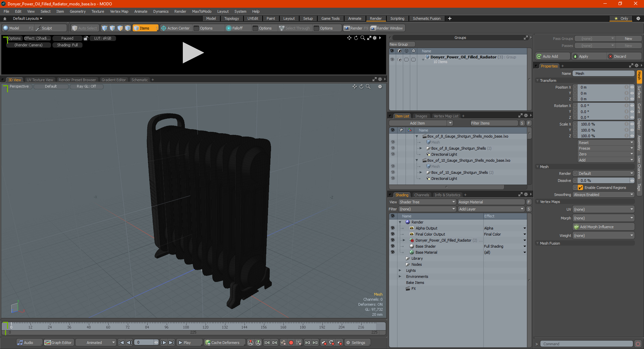The height and width of the screenshot is (349, 644).
Task: Start the preview render play button
Action: pyautogui.click(x=193, y=53)
